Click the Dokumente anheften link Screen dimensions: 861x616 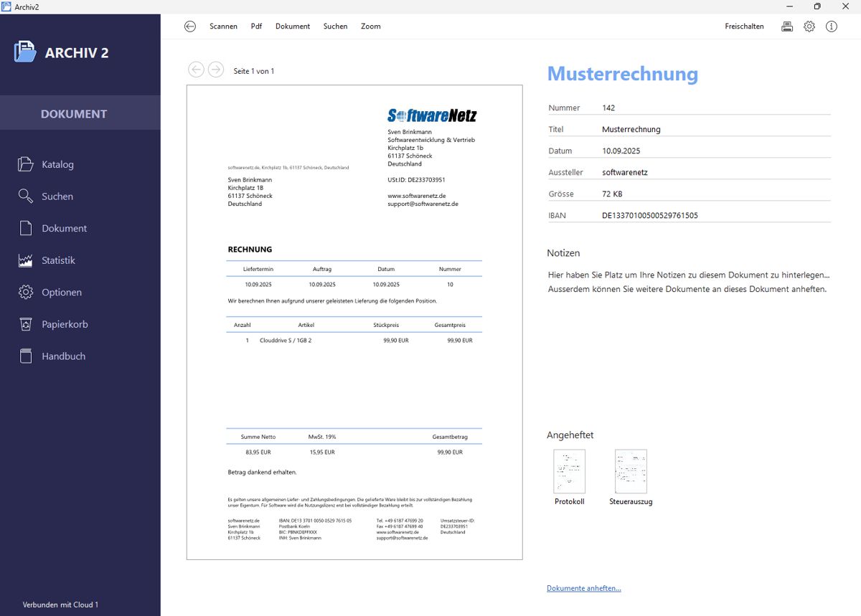click(584, 589)
